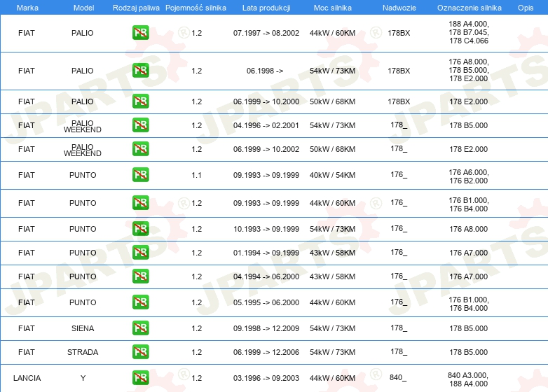Click the fuel icon in the Lancia Y row
The height and width of the screenshot is (392, 548).
(140, 378)
